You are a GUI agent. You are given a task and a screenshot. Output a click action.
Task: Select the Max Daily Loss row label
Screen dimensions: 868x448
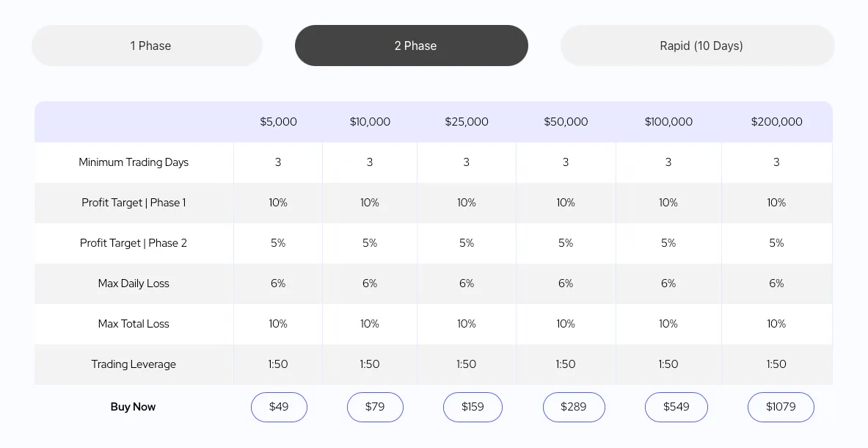coord(134,283)
